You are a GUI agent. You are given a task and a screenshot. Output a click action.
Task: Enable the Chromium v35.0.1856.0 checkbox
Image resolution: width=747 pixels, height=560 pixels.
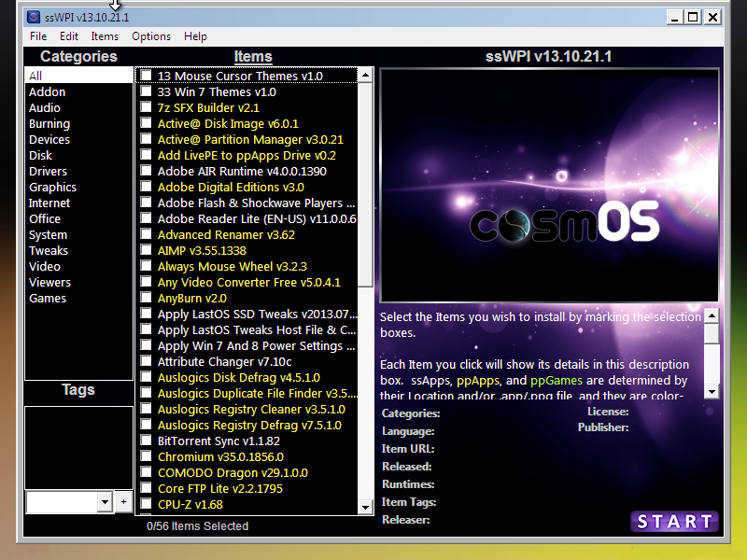(x=146, y=456)
